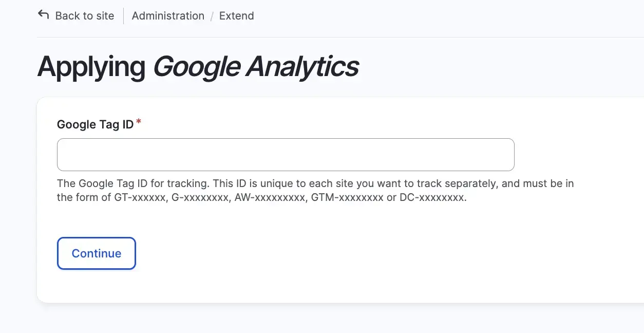
Task: Click the AW-xxxxxxxxx format example
Action: click(x=270, y=197)
